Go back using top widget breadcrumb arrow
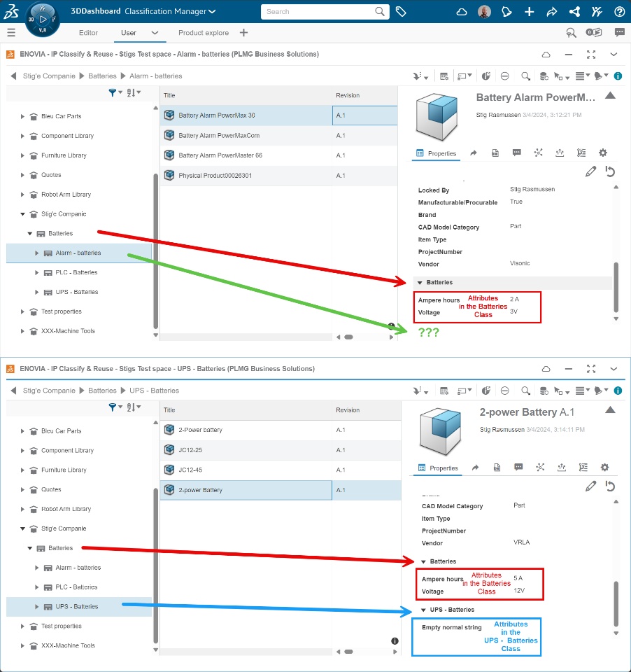 [x=14, y=76]
